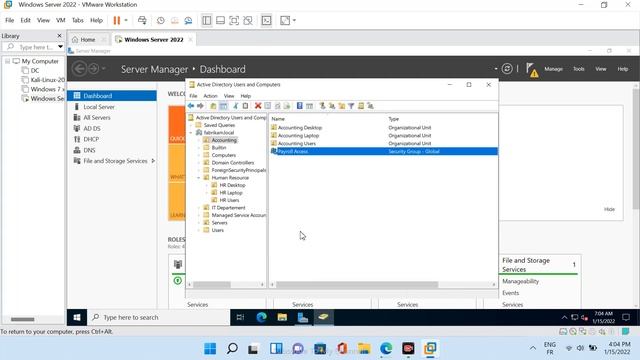
Task: Expand IT Departement tree node
Action: point(199,208)
